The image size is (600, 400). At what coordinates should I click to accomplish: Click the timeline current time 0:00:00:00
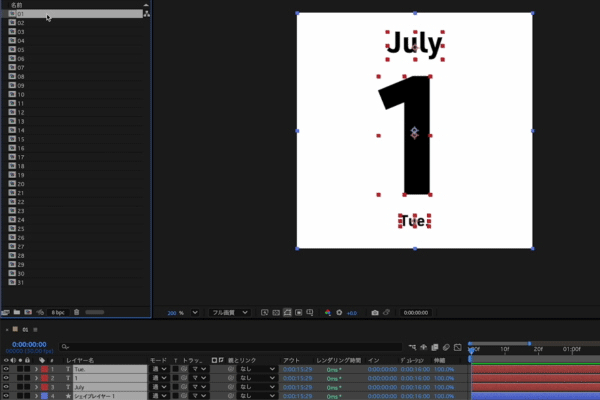point(29,344)
